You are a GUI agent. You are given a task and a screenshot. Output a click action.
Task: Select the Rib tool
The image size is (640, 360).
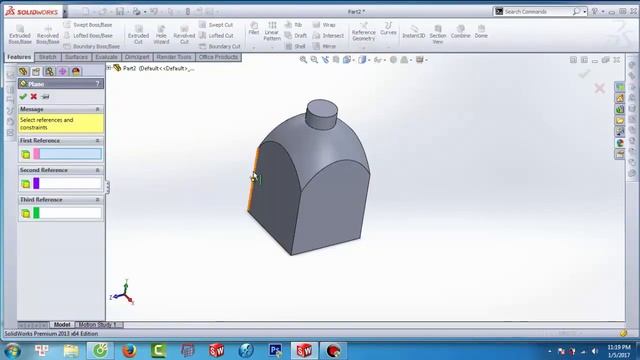tap(294, 25)
